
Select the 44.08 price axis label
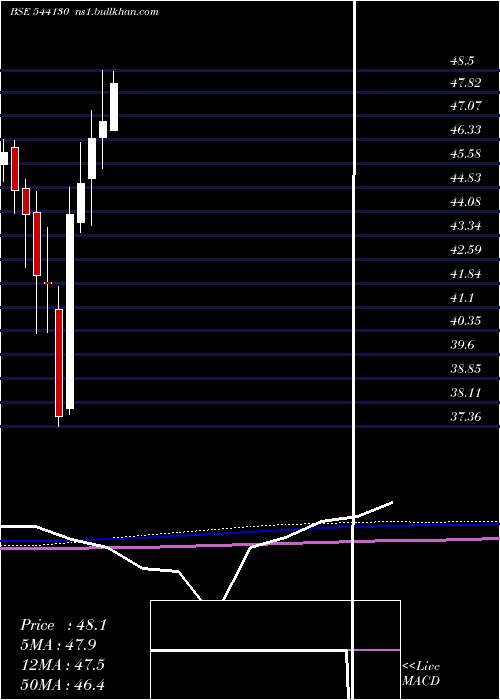tap(466, 202)
